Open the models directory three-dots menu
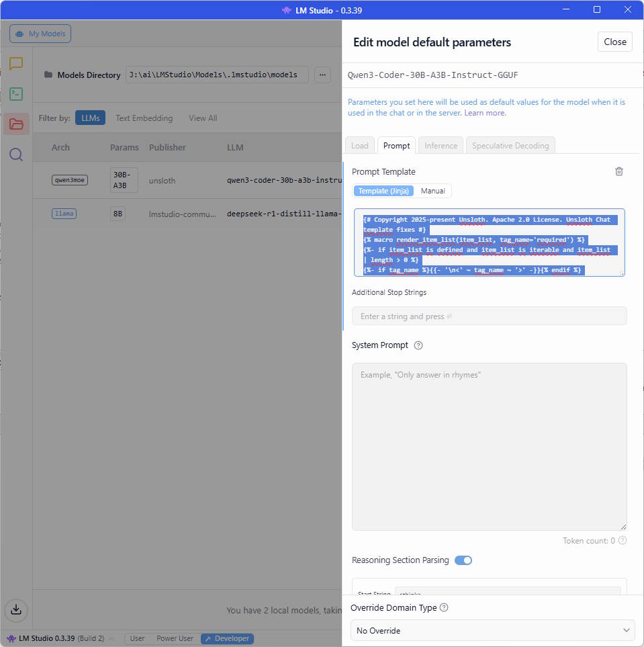 [322, 75]
